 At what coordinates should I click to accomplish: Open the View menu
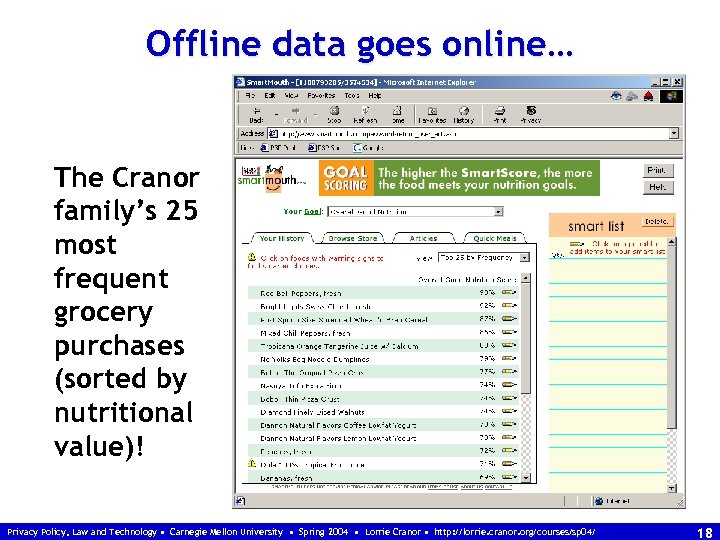click(291, 96)
